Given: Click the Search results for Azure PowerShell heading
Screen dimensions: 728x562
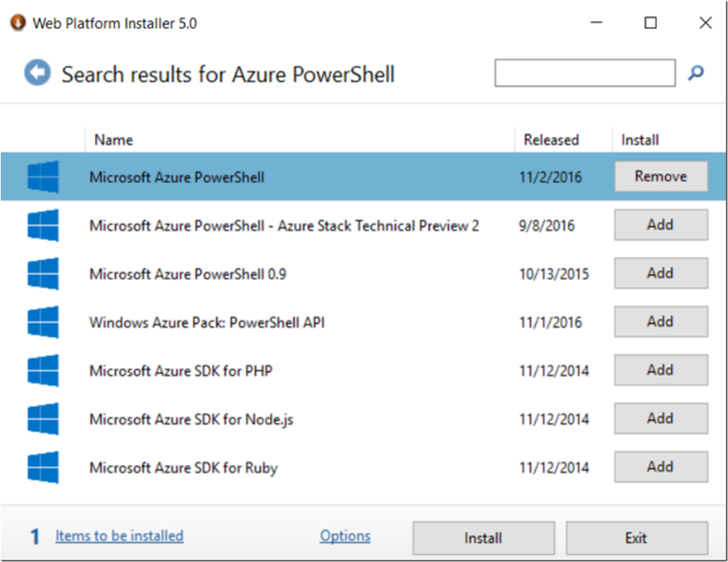Looking at the screenshot, I should pos(228,74).
